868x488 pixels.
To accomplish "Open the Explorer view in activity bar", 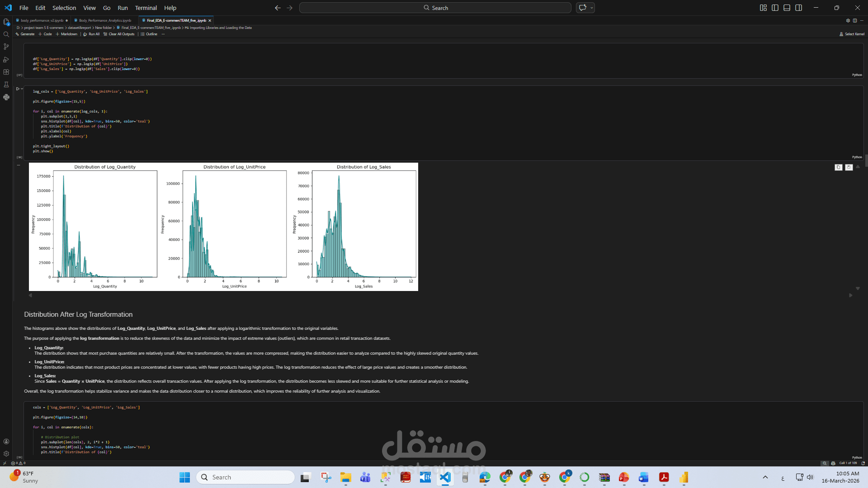I will [6, 22].
